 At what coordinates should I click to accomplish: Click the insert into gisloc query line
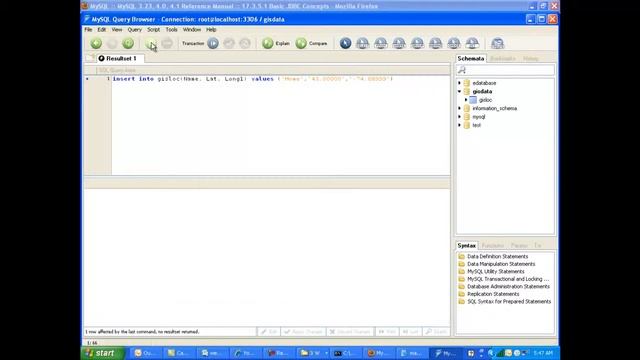pos(253,79)
